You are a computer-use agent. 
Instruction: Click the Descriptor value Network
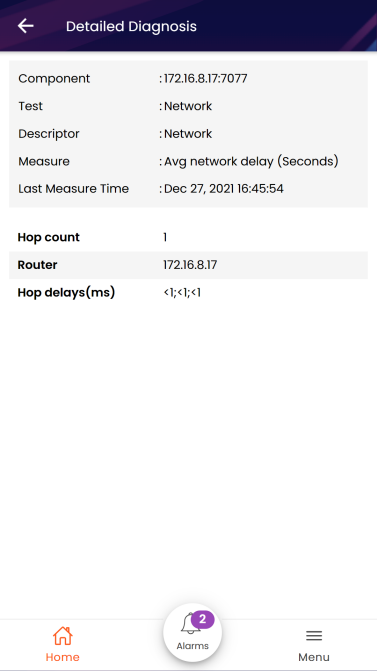click(x=188, y=134)
